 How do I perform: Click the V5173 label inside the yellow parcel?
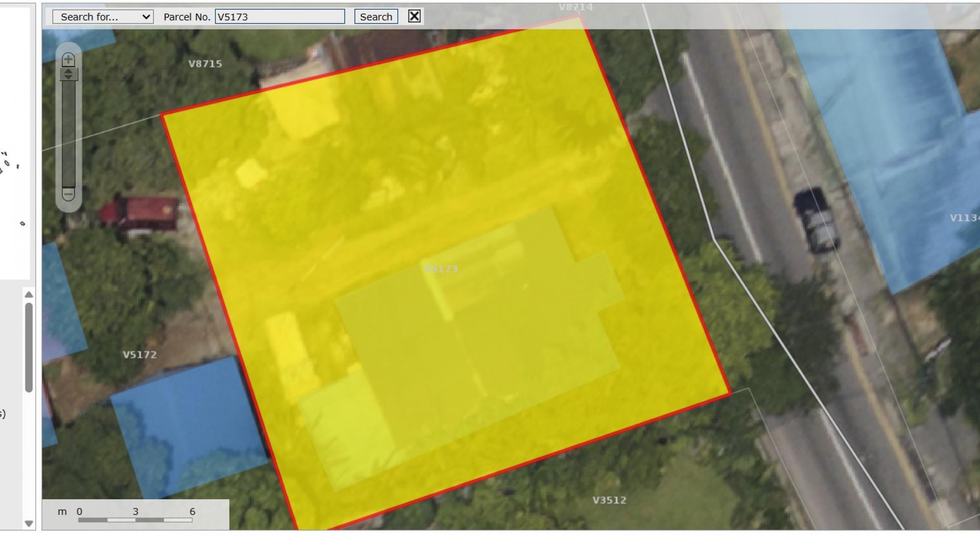click(x=441, y=269)
